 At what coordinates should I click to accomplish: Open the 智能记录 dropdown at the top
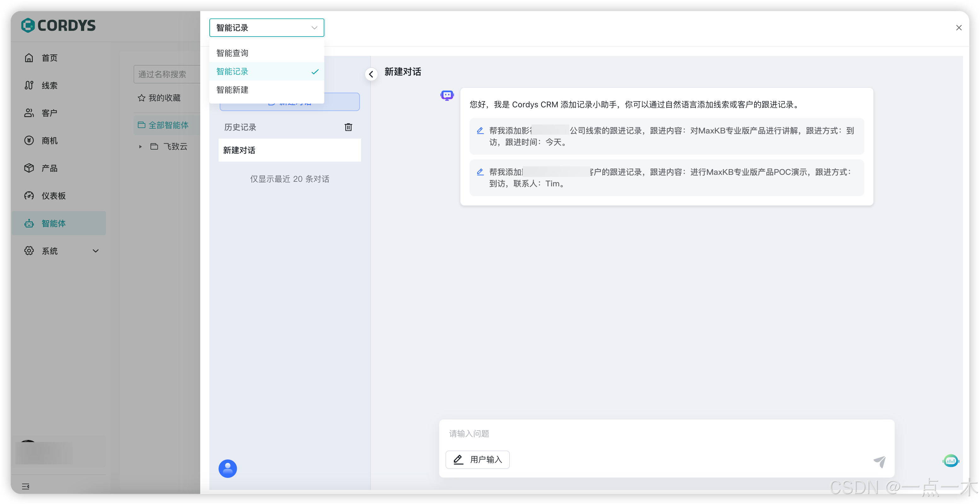click(x=266, y=27)
